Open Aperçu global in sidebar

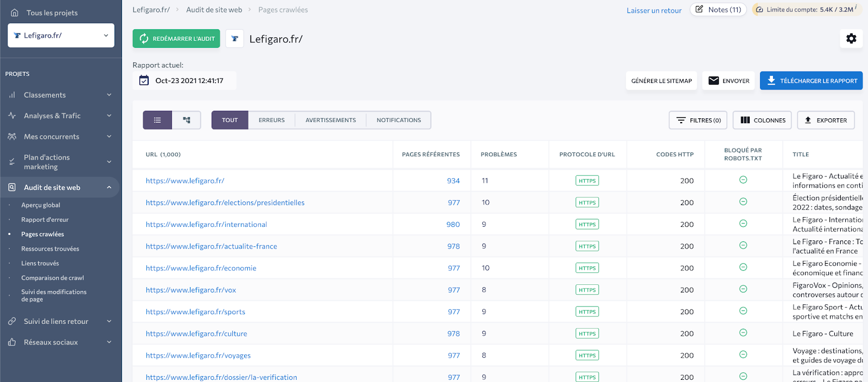click(x=41, y=205)
